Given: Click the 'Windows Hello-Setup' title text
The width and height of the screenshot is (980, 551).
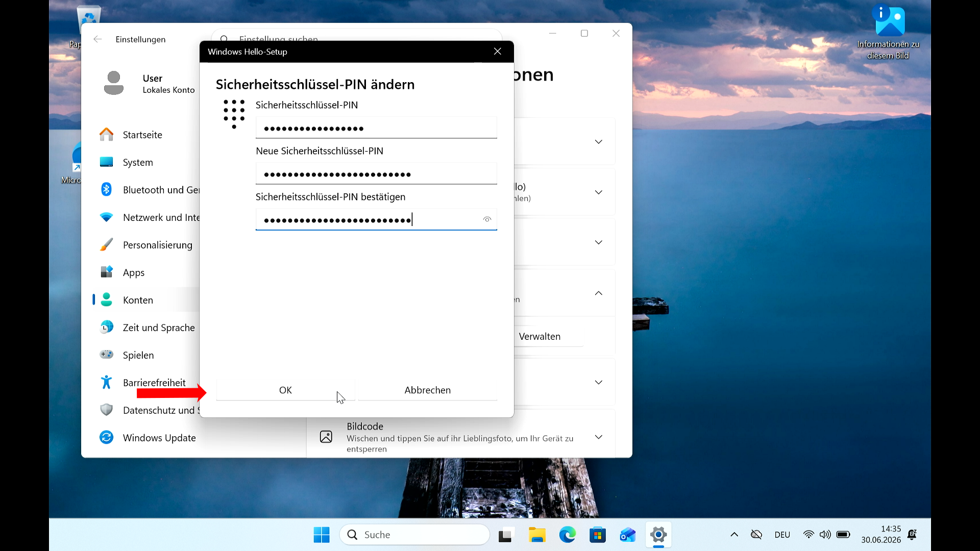Looking at the screenshot, I should coord(248,52).
